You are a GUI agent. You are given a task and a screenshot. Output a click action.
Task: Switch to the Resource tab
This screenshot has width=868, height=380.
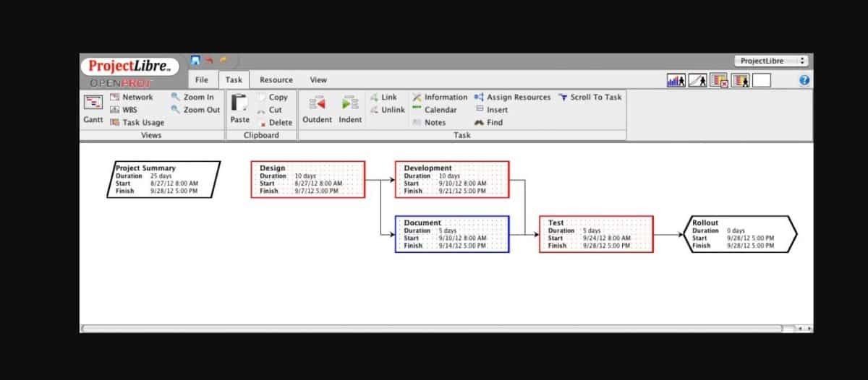pos(276,79)
